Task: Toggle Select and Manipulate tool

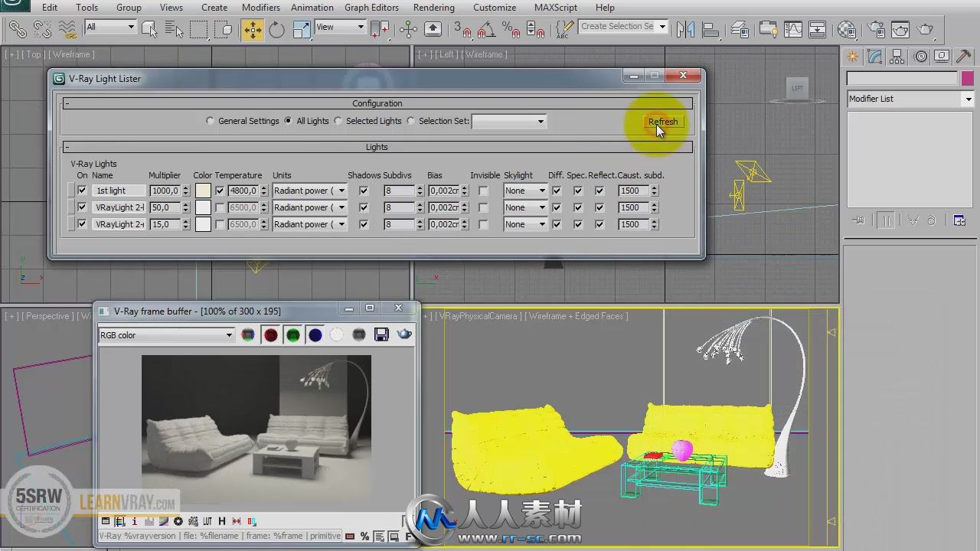Action: click(x=408, y=30)
